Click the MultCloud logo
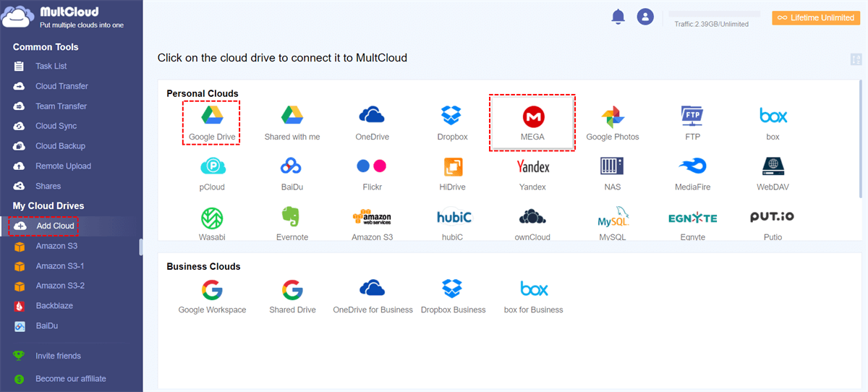 point(63,17)
